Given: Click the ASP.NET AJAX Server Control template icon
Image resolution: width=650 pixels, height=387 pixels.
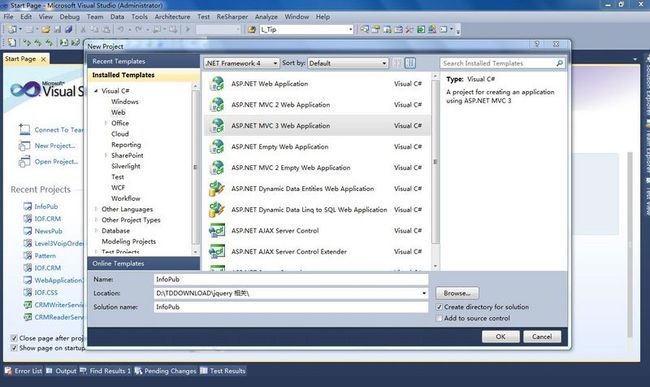Looking at the screenshot, I should (217, 230).
